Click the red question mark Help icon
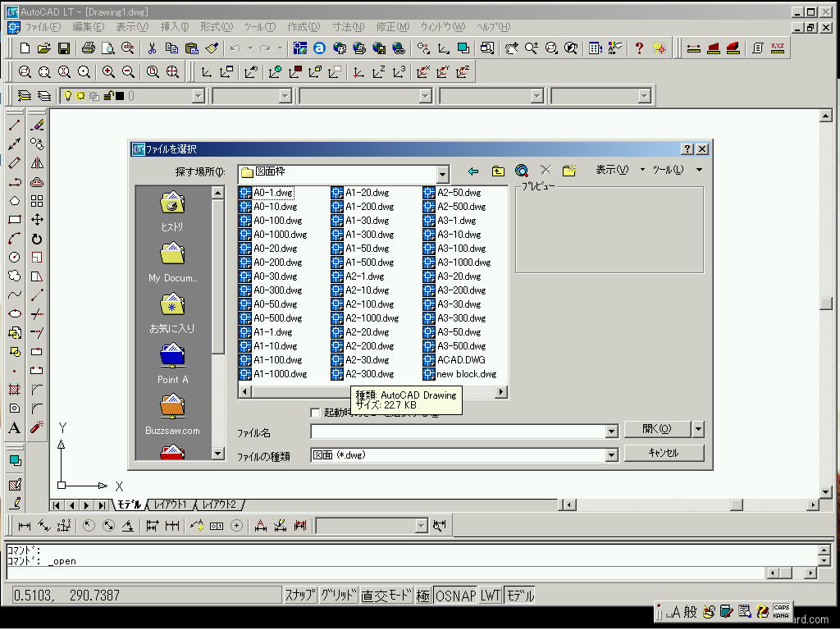Viewport: 840px width, 630px height. [638, 48]
